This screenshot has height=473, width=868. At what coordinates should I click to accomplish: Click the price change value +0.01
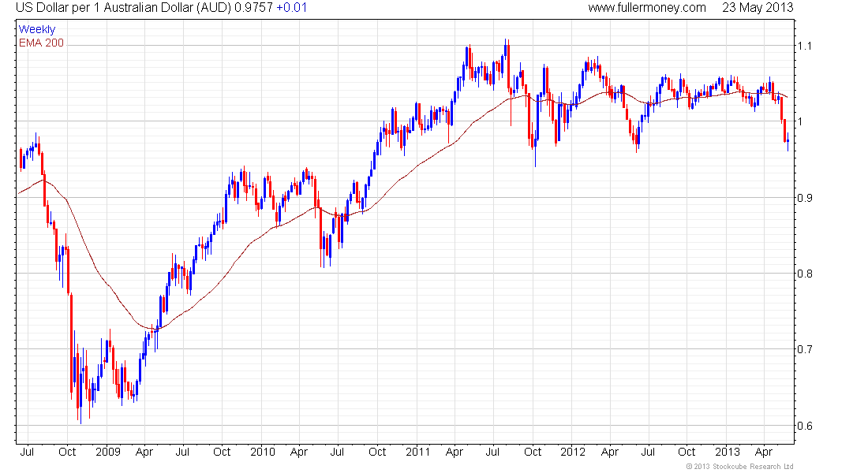[x=291, y=8]
